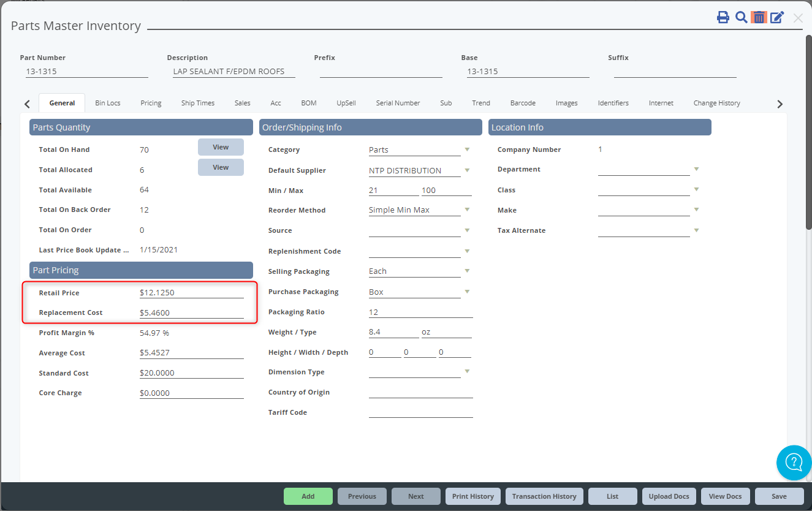Open the UpSell tab

click(x=346, y=103)
